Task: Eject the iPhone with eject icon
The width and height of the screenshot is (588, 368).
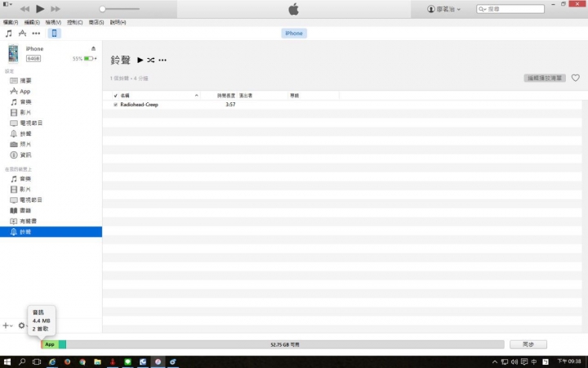Action: coord(93,48)
